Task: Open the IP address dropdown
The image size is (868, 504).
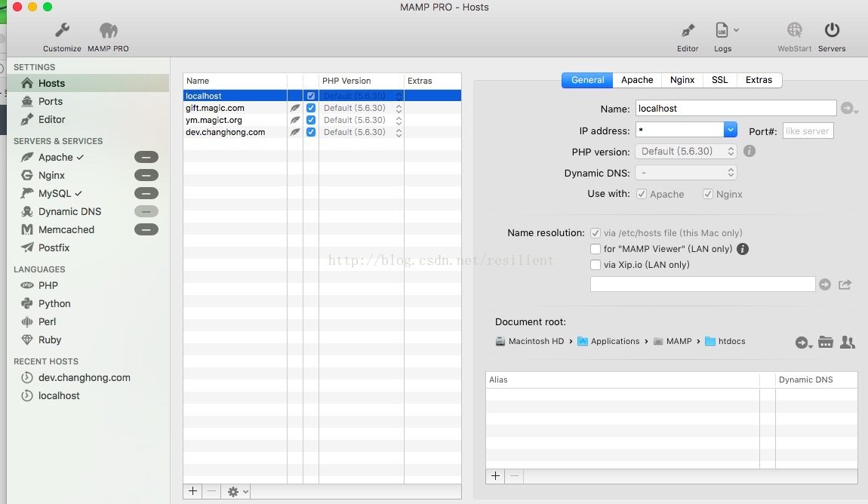Action: [x=730, y=130]
